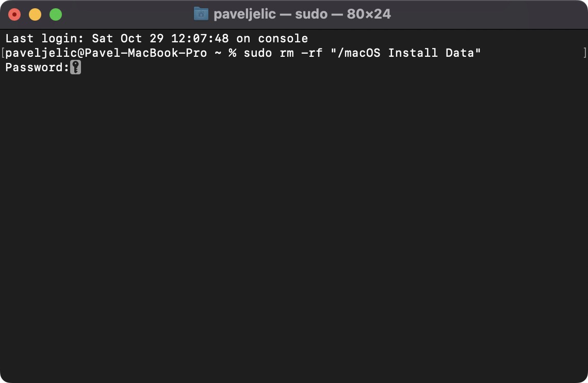Click the home folder proxy icon in title bar
Viewport: 588px width, 383px height.
pos(201,14)
